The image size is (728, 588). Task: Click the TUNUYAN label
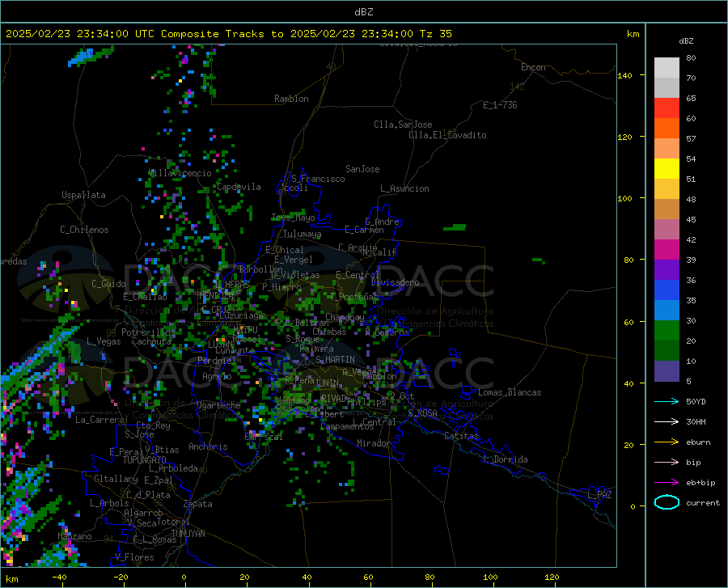pyautogui.click(x=188, y=533)
